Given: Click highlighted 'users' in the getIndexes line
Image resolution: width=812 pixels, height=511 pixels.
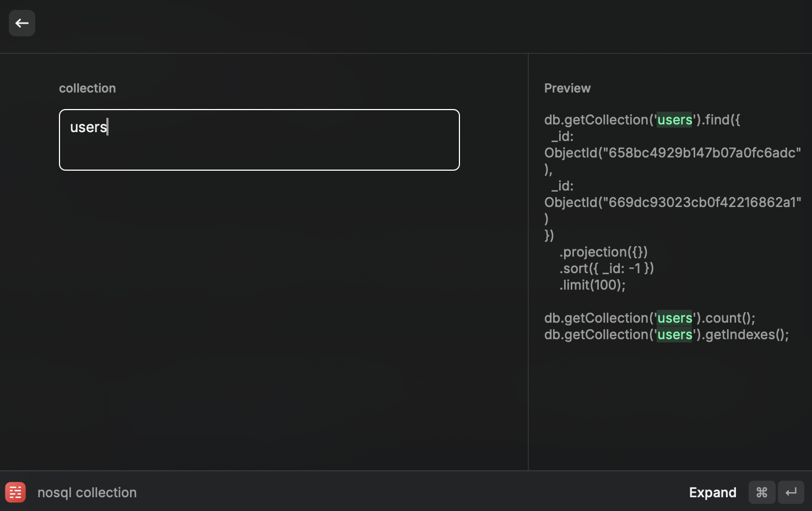Looking at the screenshot, I should tap(674, 334).
